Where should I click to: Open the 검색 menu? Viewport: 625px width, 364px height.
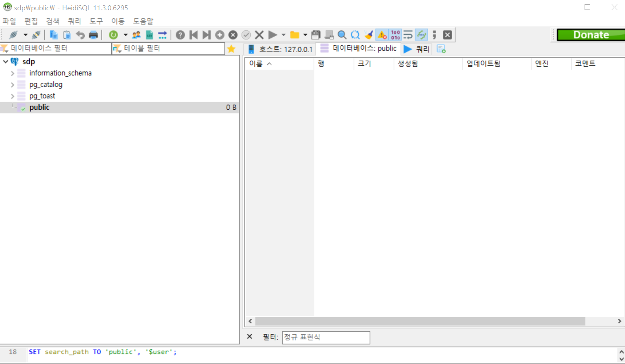pos(53,21)
